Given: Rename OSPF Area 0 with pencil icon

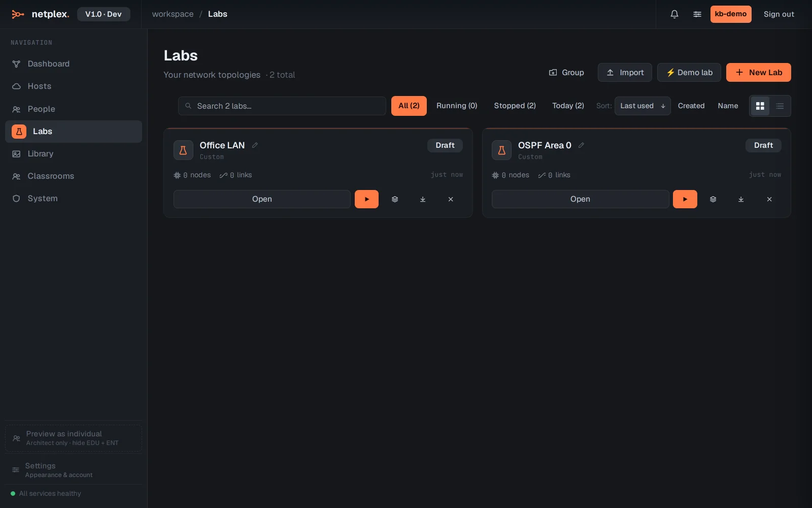Looking at the screenshot, I should (x=582, y=145).
